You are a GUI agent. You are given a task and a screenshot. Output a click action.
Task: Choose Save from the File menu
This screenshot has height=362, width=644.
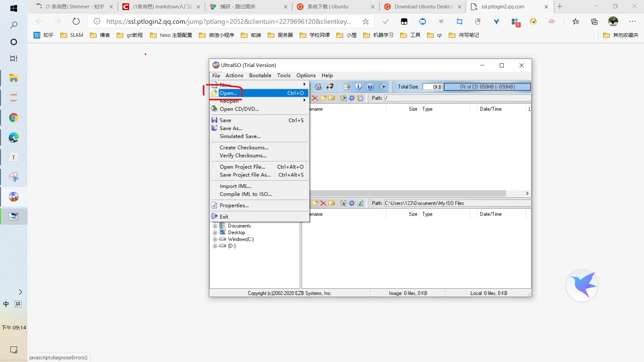pos(259,120)
